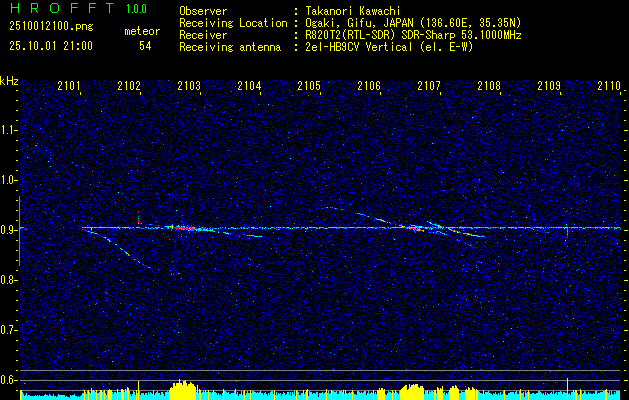Viewport: 629px width, 400px height.
Task: Select the meteor count value 54
Action: point(145,46)
